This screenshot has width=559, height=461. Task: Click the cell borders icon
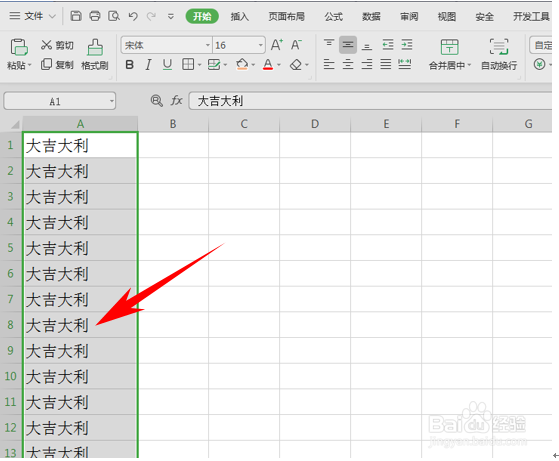188,65
